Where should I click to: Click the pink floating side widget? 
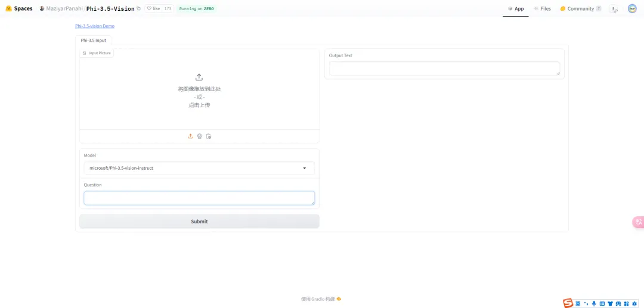(638, 222)
